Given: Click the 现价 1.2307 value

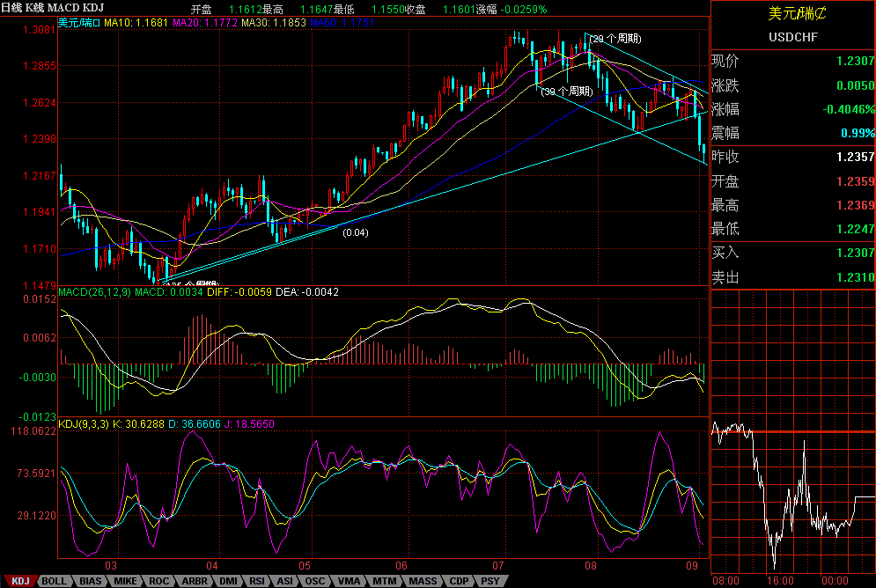Looking at the screenshot, I should pyautogui.click(x=856, y=61).
